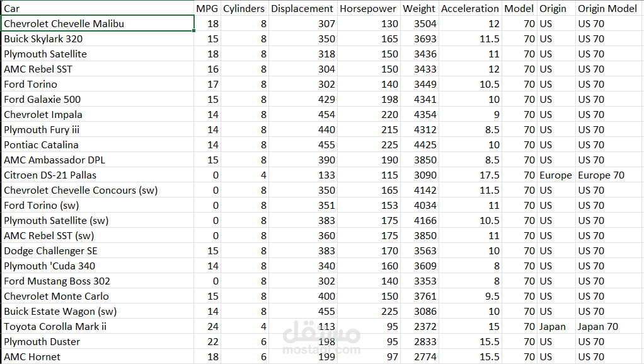
Task: Select the 'Origin' column header cell
Action: tap(556, 8)
